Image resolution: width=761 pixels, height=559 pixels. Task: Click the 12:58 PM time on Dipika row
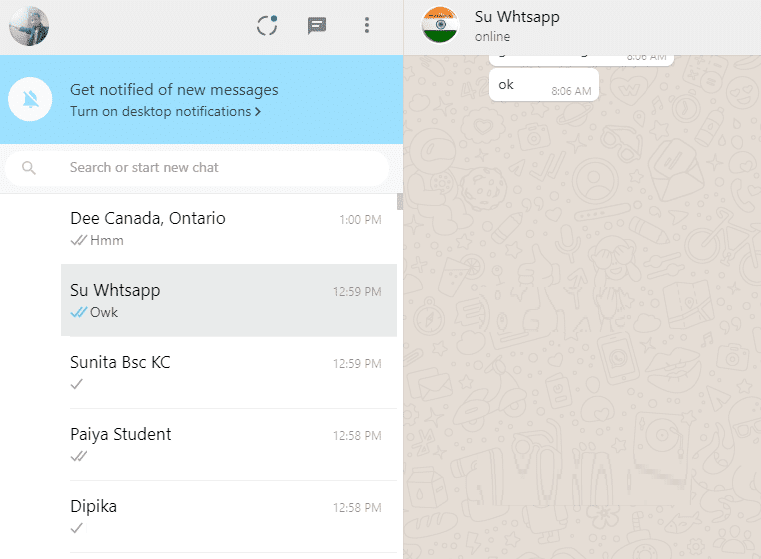(357, 508)
